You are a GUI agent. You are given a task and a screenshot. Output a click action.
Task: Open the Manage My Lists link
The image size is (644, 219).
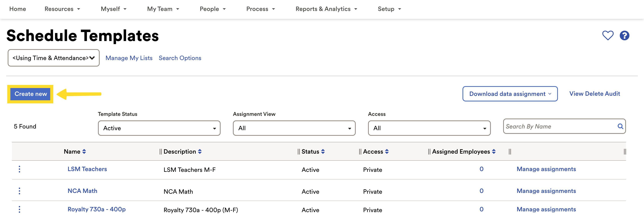(129, 58)
